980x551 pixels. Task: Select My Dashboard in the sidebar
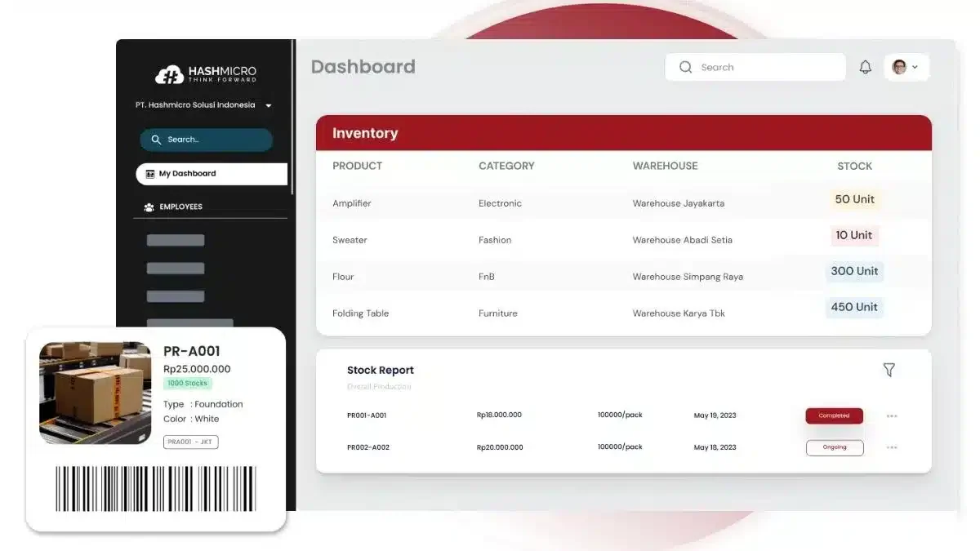click(x=212, y=174)
